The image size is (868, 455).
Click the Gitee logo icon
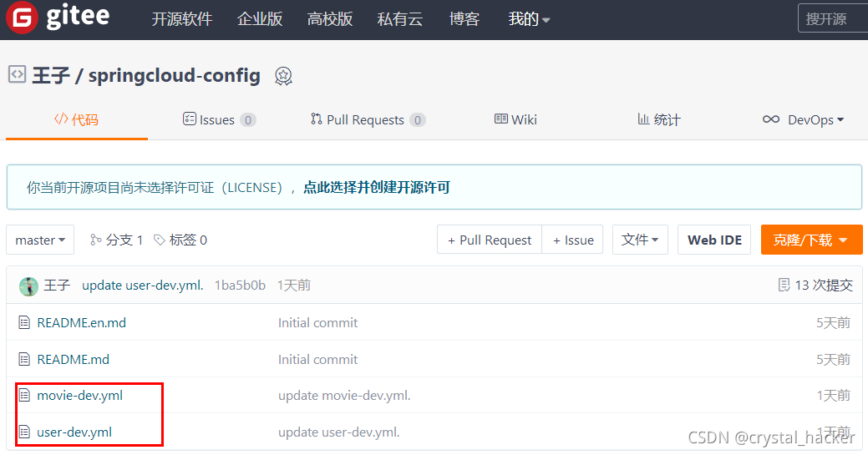tap(22, 18)
